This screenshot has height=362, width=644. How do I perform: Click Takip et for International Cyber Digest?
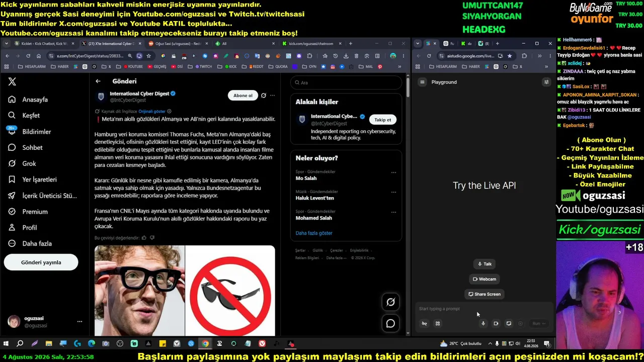(382, 120)
